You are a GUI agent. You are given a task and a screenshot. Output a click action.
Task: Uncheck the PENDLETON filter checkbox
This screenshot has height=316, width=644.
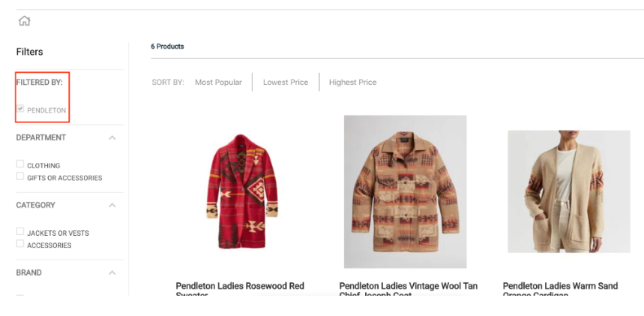click(20, 109)
